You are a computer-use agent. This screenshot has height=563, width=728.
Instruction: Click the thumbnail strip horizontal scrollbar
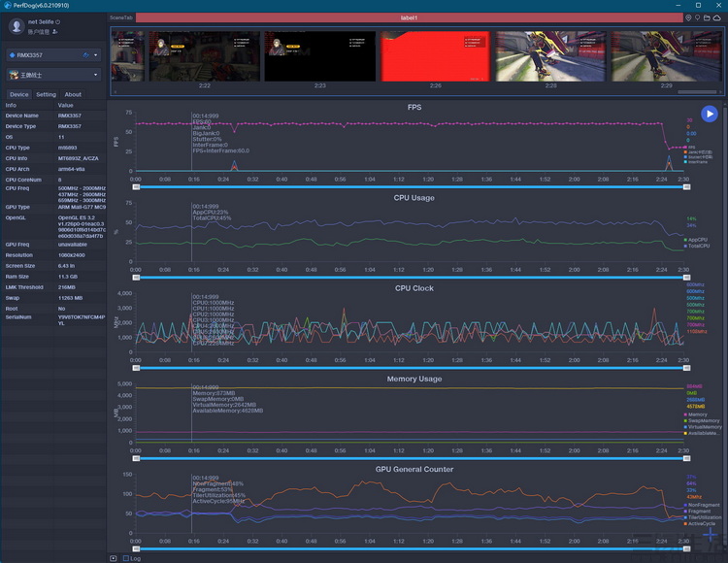pos(696,92)
